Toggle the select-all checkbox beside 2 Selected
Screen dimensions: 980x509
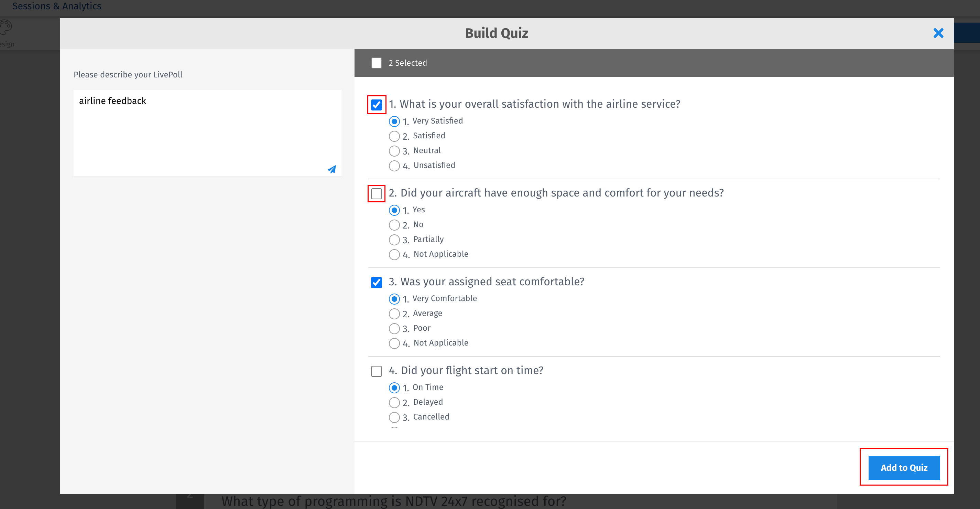(x=376, y=63)
